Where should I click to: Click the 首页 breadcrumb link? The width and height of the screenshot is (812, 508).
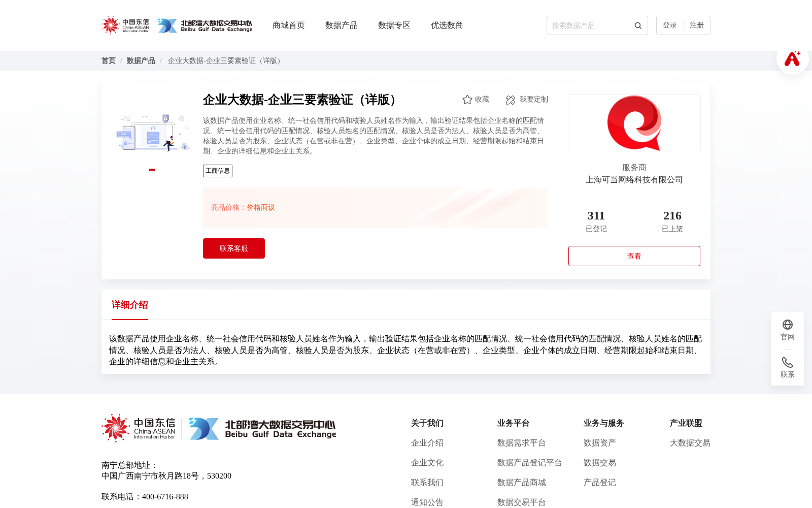(x=108, y=60)
